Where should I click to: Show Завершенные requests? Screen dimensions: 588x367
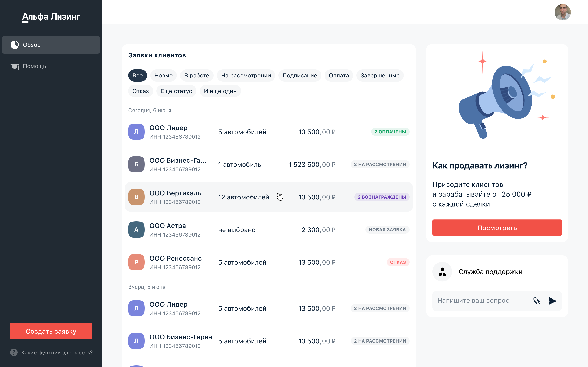380,75
